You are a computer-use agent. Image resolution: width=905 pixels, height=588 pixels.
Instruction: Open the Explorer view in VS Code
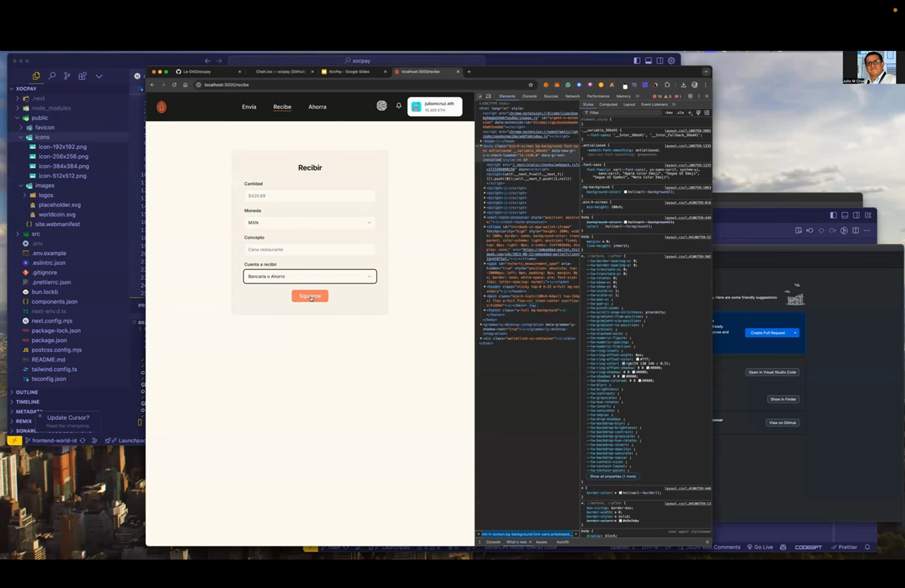36,76
